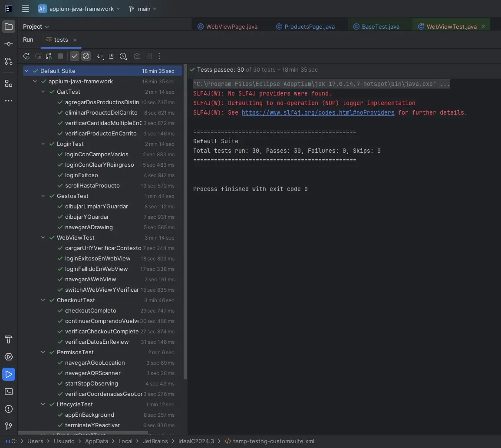Collapse the GestosTest node
This screenshot has height=448, width=501.
point(43,196)
